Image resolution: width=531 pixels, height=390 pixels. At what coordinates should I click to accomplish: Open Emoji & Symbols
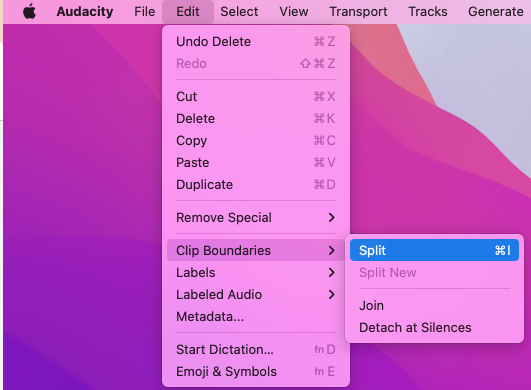pos(256,371)
